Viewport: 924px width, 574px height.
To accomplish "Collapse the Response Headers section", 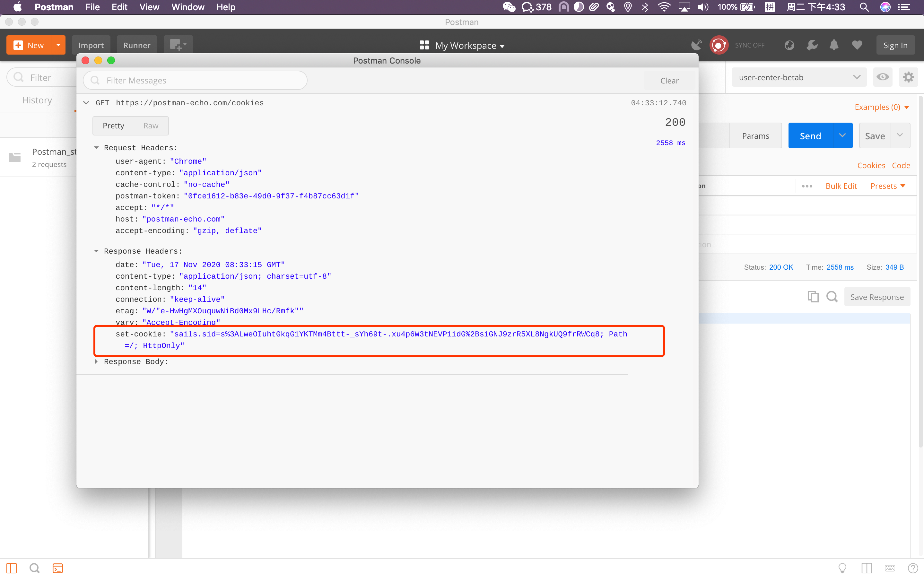I will tap(96, 251).
